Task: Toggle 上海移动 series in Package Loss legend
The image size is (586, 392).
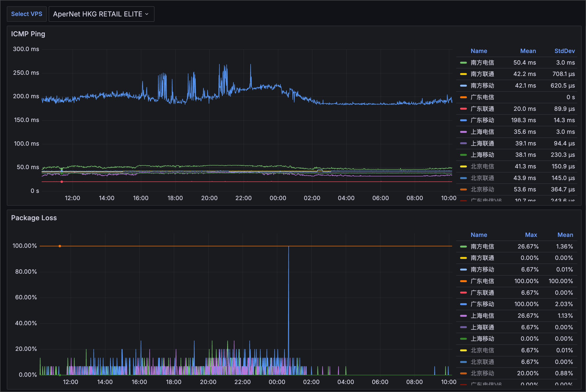Action: click(x=482, y=339)
